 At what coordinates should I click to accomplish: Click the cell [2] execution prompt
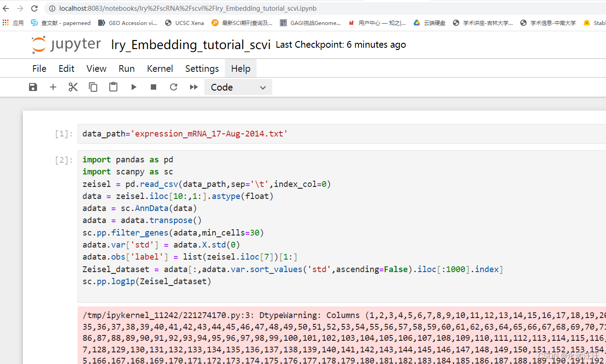coord(64,160)
